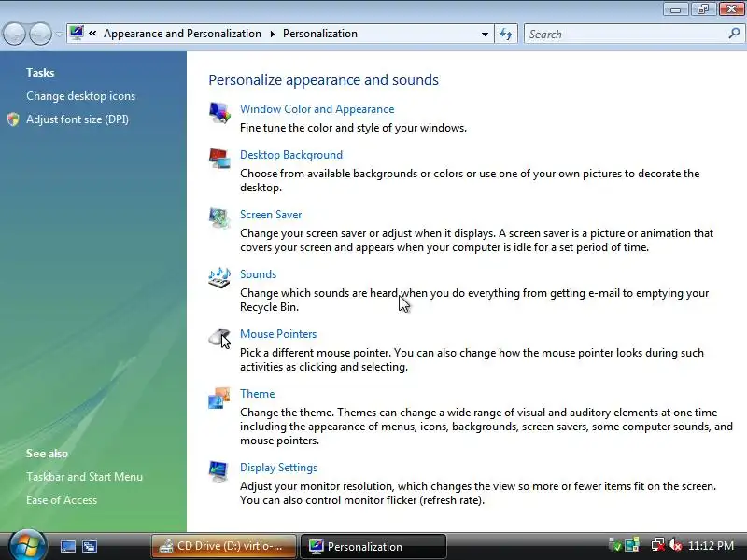Viewport: 747px width, 560px height.
Task: Click the Desktop Background icon
Action: [219, 158]
